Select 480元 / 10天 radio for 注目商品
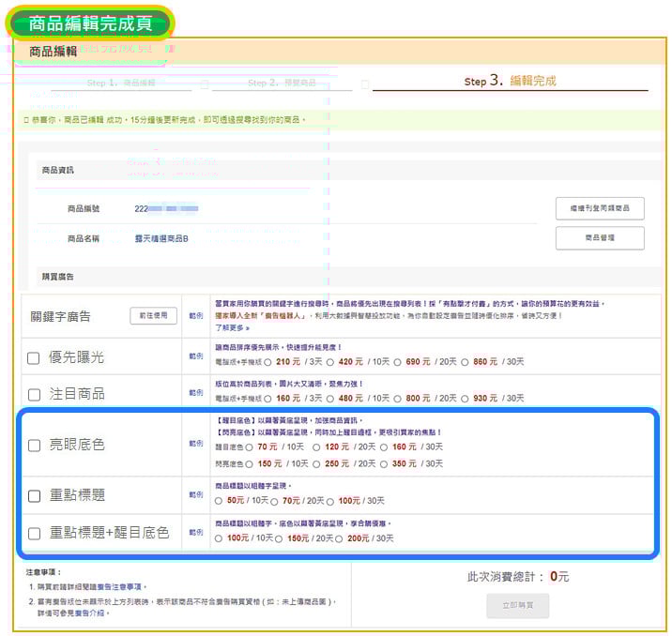 point(329,398)
